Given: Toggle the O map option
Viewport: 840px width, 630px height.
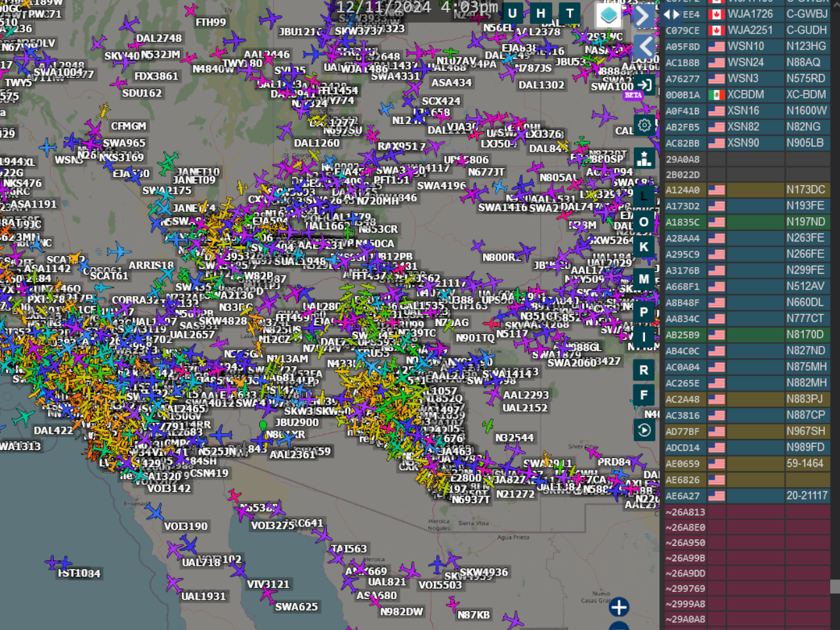Looking at the screenshot, I should pyautogui.click(x=644, y=222).
